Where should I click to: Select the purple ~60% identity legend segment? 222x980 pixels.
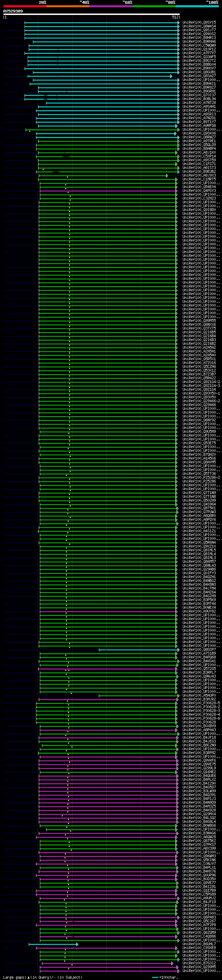[111, 6]
